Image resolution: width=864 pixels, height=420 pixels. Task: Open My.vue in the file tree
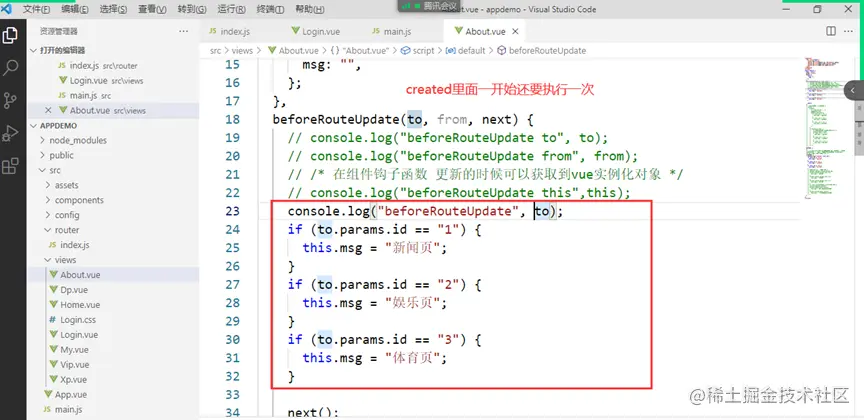click(75, 349)
